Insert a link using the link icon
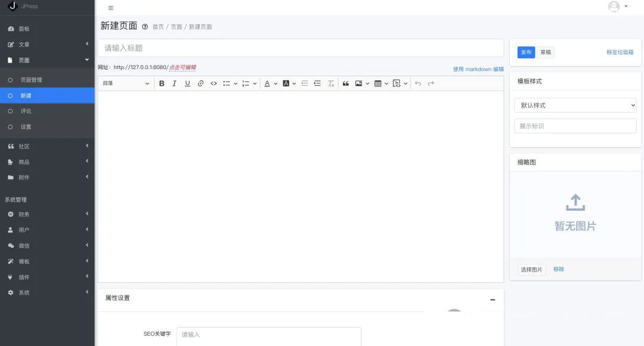 tap(200, 83)
